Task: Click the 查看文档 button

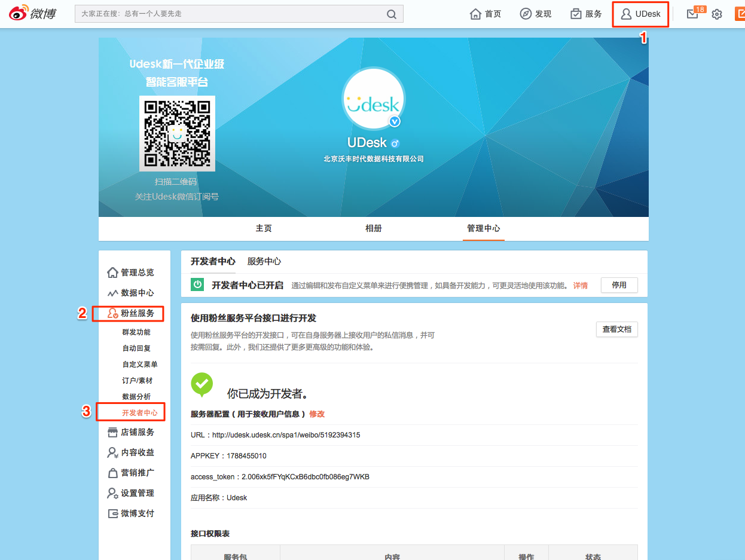Action: [616, 329]
